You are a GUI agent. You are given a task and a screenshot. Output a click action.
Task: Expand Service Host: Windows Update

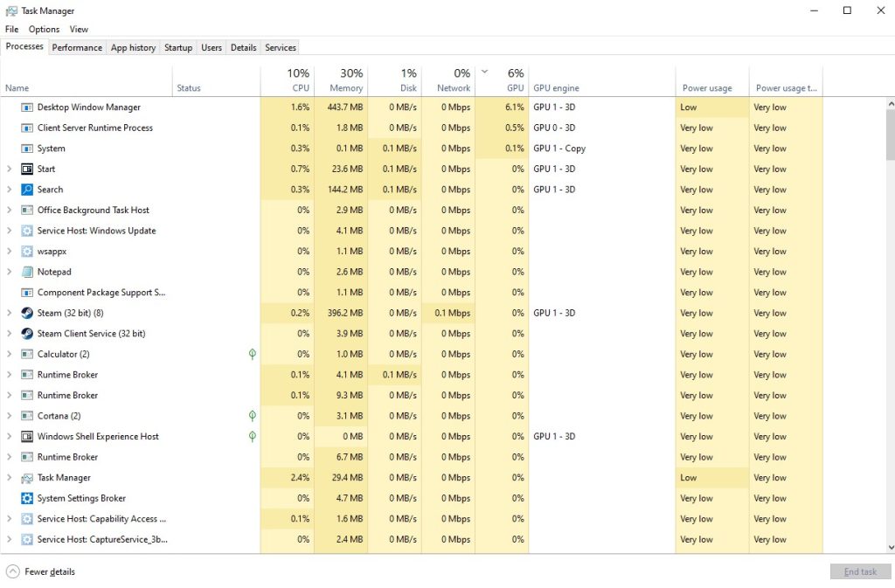(x=9, y=231)
